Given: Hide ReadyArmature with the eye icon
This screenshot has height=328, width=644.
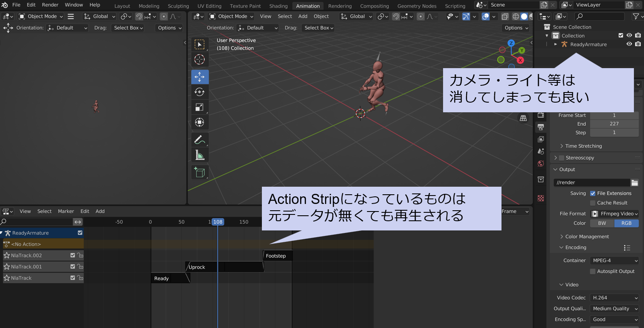Looking at the screenshot, I should pyautogui.click(x=629, y=44).
